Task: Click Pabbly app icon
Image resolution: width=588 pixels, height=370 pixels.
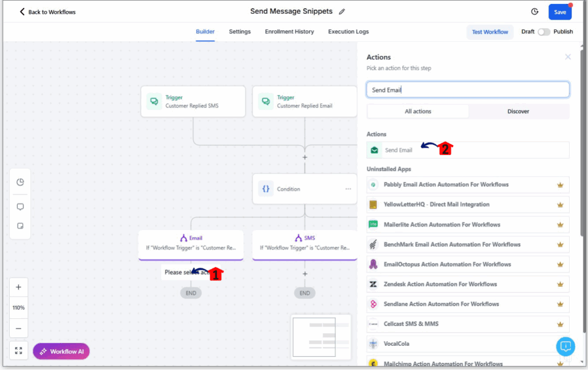Action: pos(373,185)
